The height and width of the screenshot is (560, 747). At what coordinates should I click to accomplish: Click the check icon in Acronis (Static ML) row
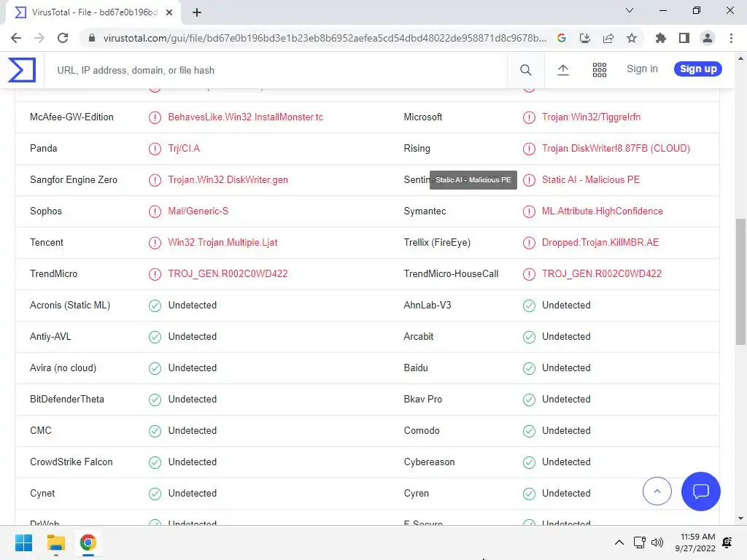(155, 306)
